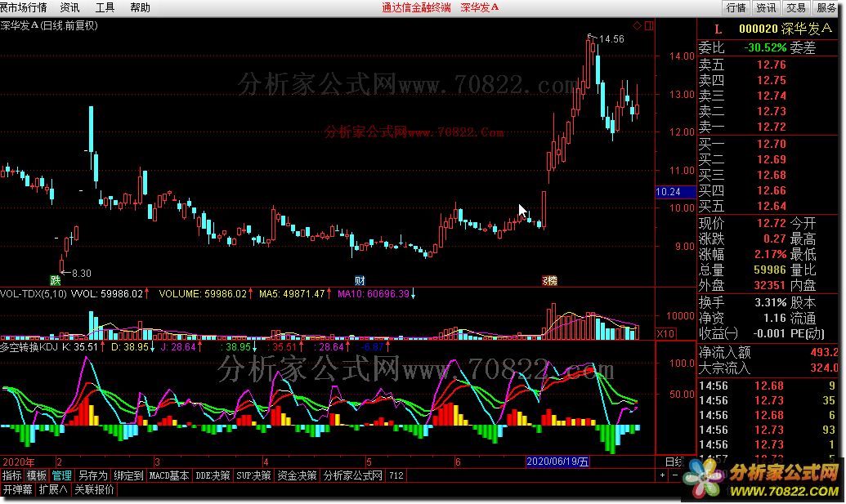Click the 买四 12.66 order row
Image resolution: width=846 pixels, height=504 pixels.
769,191
